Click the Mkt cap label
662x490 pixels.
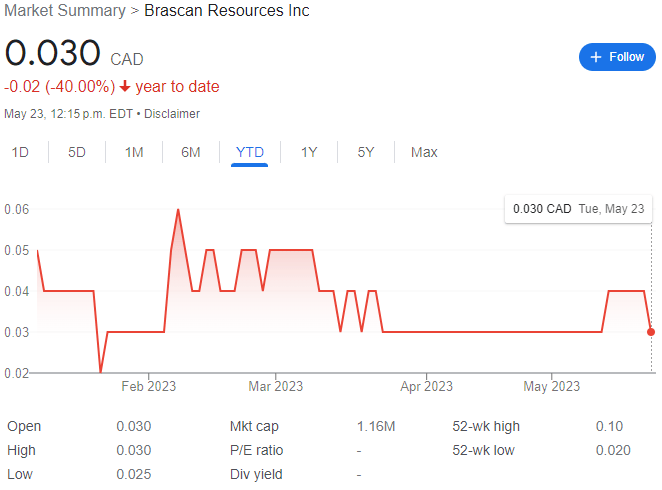(x=254, y=426)
